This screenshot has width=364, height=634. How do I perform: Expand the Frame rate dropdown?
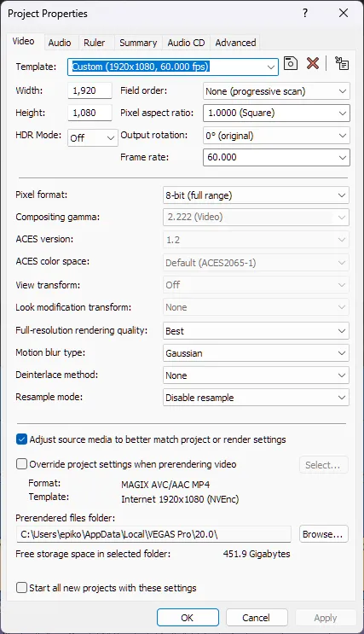pos(276,157)
